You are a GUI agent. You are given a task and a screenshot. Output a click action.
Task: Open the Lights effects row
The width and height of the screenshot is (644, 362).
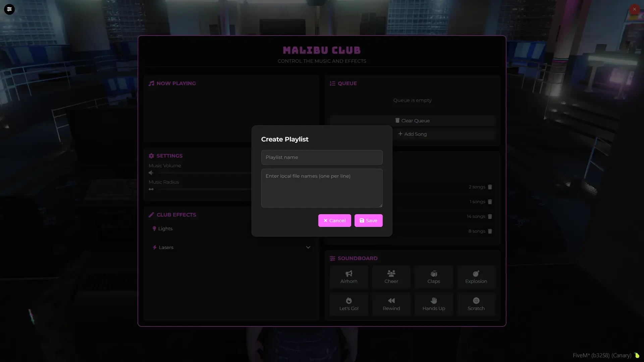coord(231,229)
